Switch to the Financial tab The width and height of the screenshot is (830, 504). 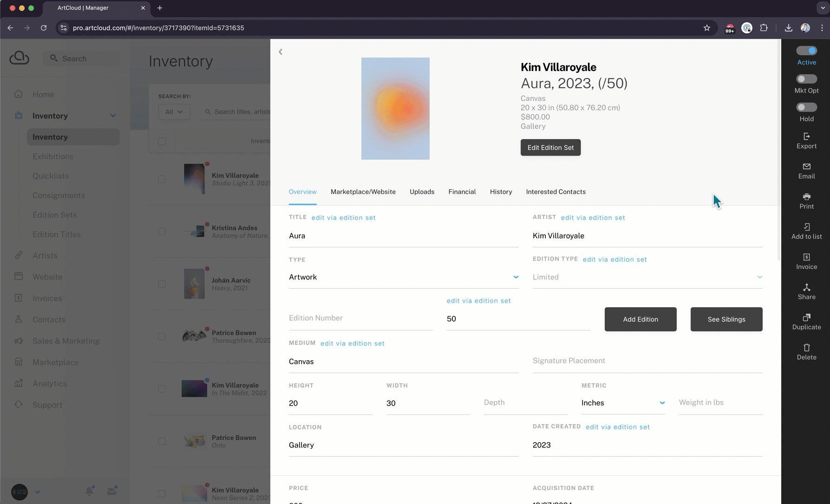[462, 192]
